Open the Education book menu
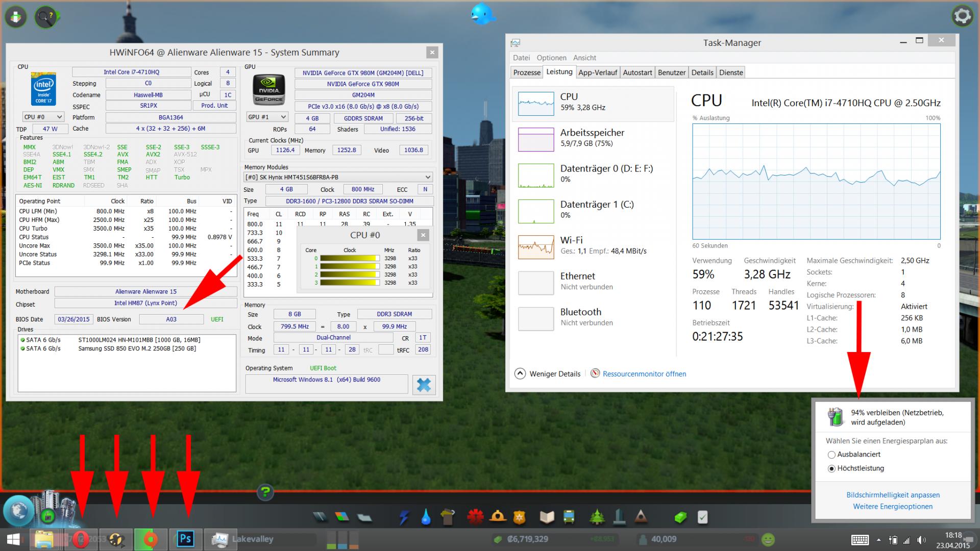 (x=547, y=517)
